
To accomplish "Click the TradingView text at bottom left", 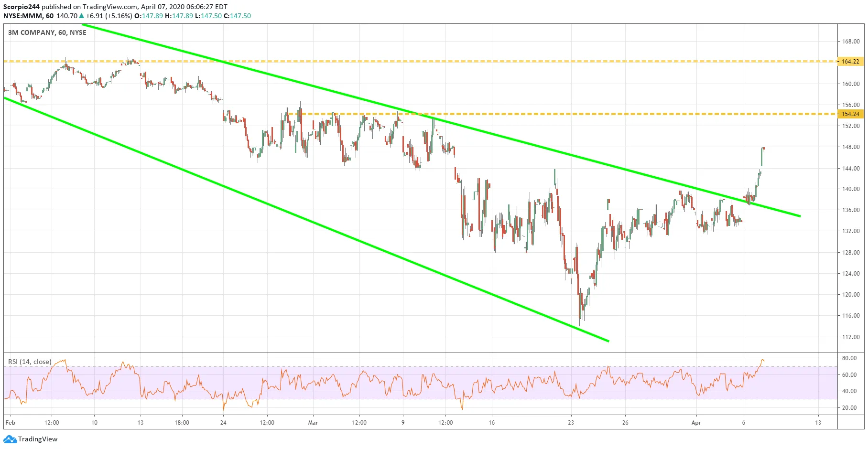I will click(x=38, y=439).
